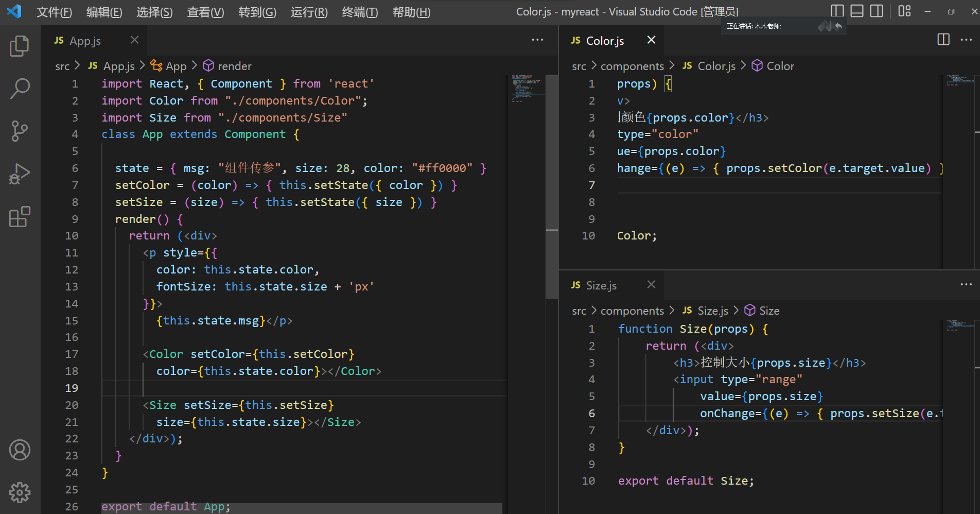Click 'export default Size;' line
This screenshot has height=514, width=980.
[x=686, y=481]
